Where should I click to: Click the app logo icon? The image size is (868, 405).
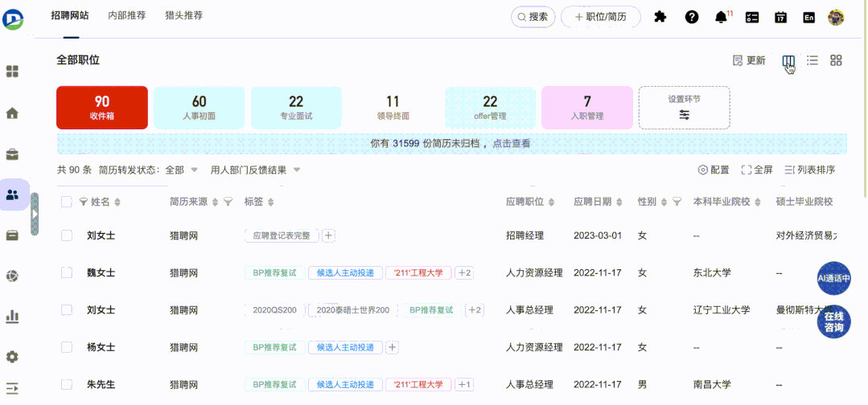(12, 18)
